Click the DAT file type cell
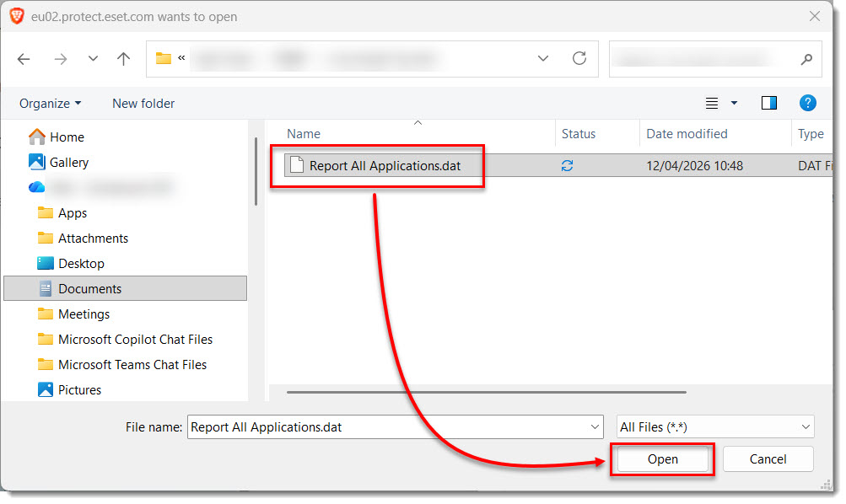 [815, 166]
